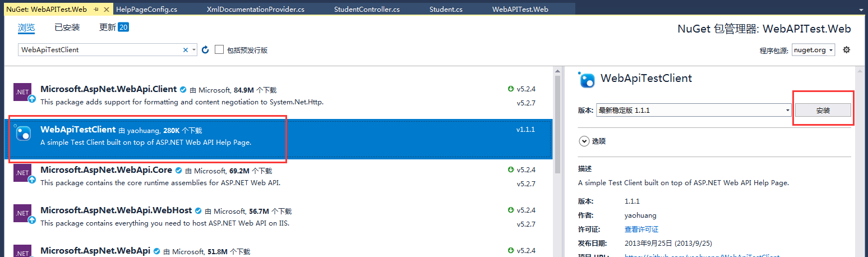
Task: Click the v5.2.7 label in the WebApi.Core row
Action: [525, 184]
